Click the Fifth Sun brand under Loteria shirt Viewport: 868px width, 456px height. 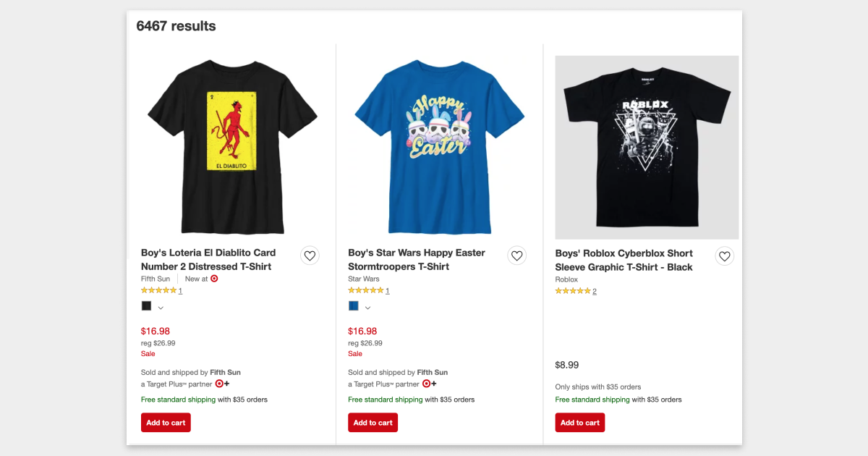click(156, 279)
